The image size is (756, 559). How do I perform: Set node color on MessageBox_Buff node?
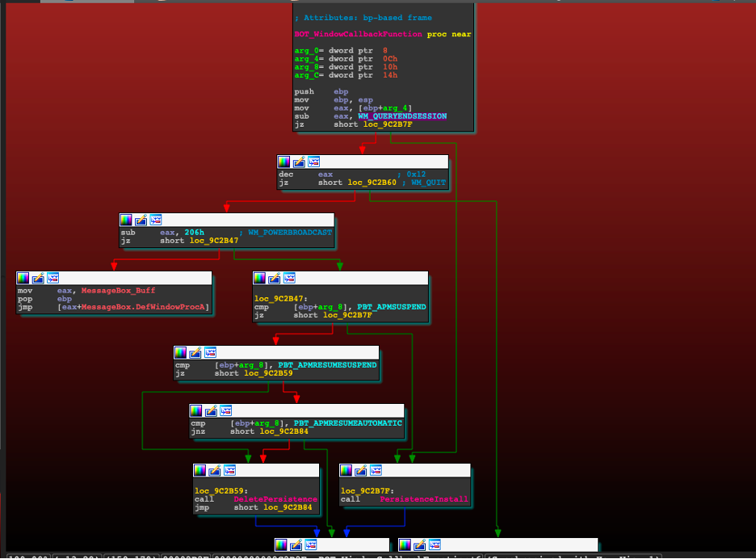click(x=23, y=279)
